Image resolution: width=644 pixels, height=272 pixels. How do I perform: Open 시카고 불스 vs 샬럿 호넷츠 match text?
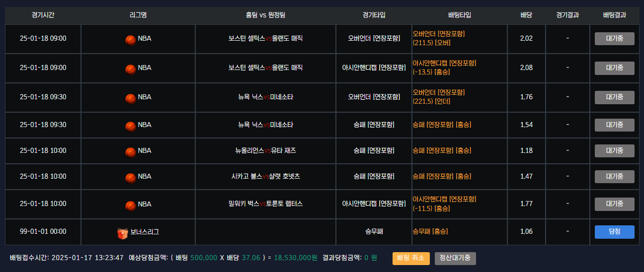[x=265, y=176]
